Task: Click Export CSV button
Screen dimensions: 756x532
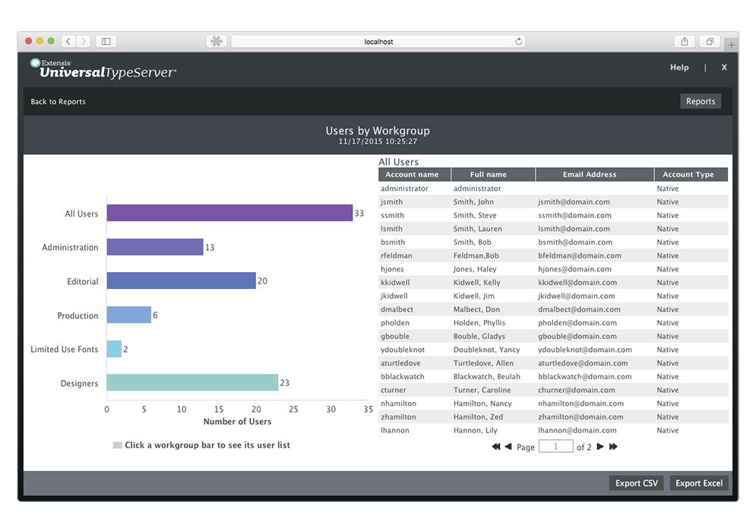Action: (x=637, y=483)
